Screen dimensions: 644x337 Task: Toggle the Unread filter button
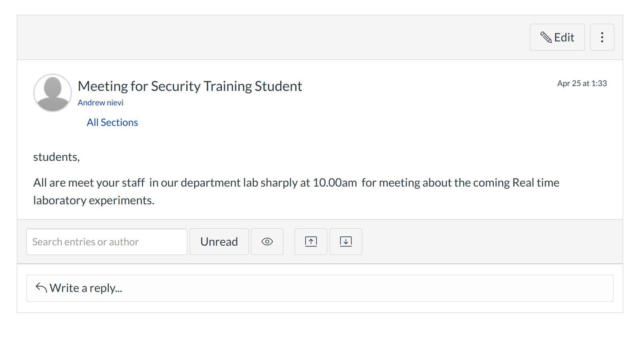pos(219,242)
